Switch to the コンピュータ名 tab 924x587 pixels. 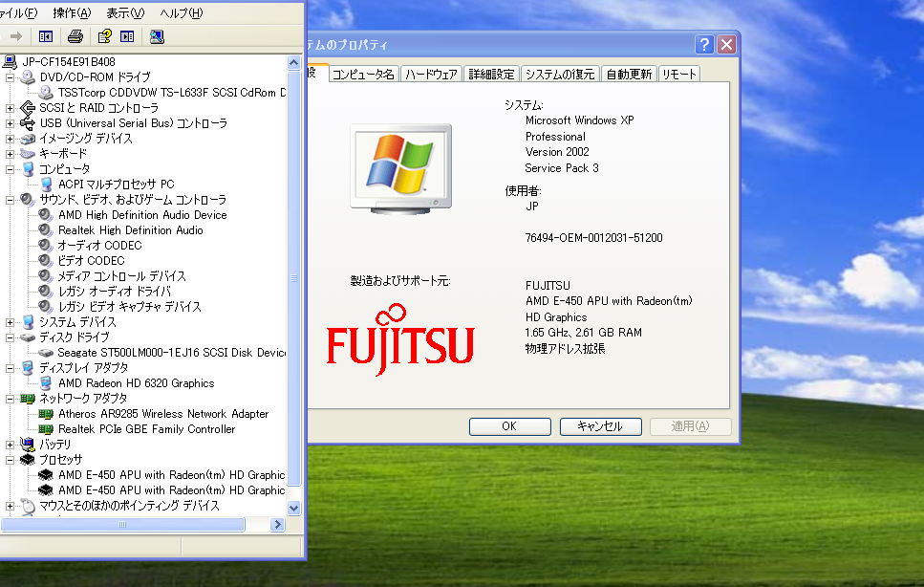[363, 74]
